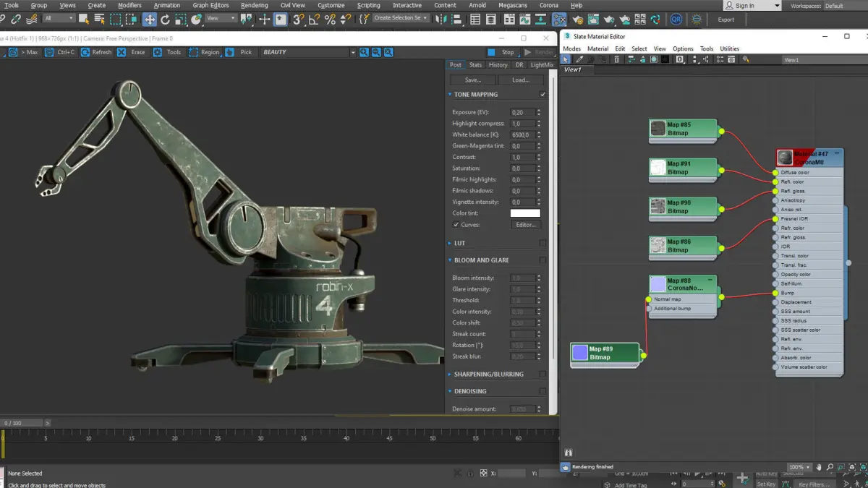Toggle the Tone Mapping checkbox

click(542, 95)
